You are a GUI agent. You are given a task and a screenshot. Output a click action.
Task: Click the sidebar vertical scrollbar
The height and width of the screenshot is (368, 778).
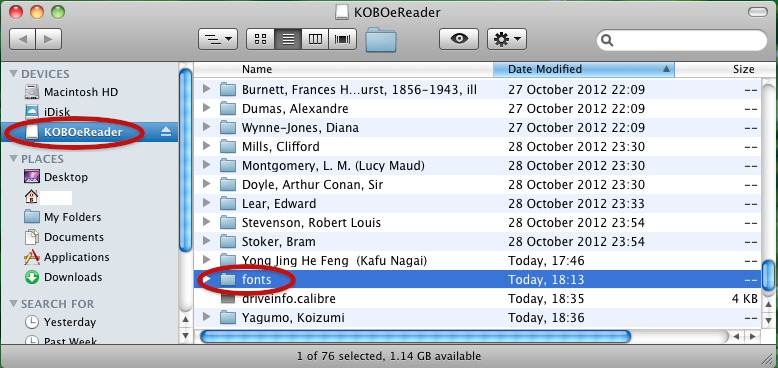(185, 160)
